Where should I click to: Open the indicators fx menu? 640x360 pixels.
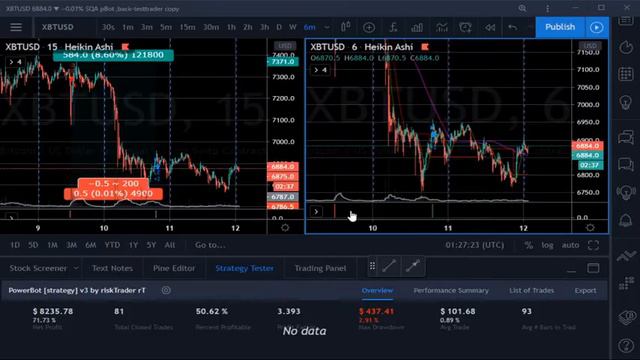tap(393, 27)
